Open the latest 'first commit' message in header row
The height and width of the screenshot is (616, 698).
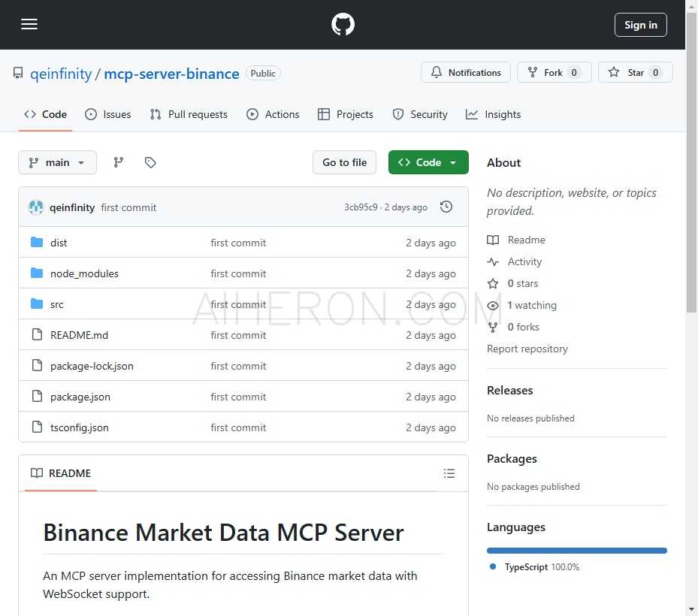[128, 207]
